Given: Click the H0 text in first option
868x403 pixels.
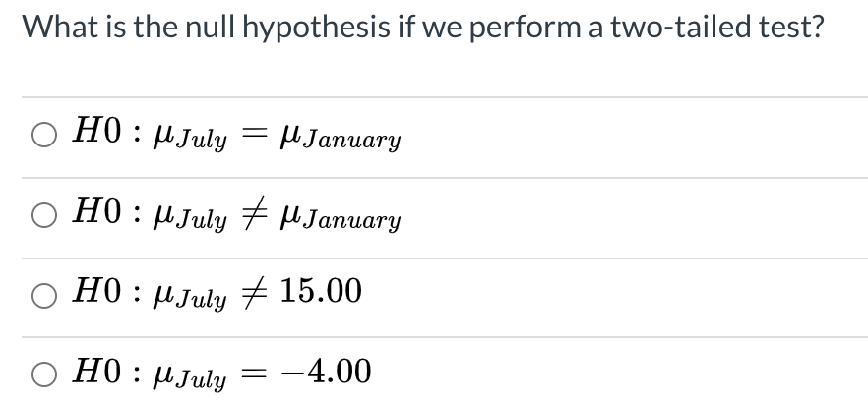Looking at the screenshot, I should pyautogui.click(x=96, y=131).
